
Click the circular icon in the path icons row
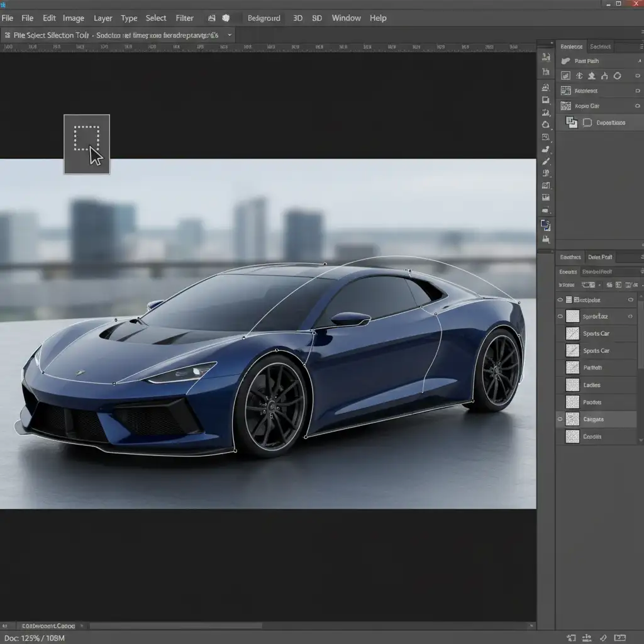click(618, 76)
